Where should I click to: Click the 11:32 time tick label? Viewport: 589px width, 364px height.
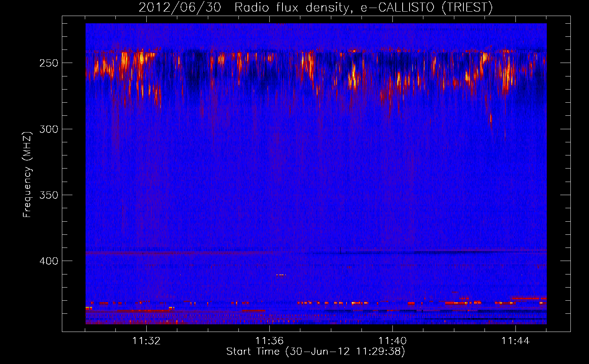pyautogui.click(x=146, y=341)
